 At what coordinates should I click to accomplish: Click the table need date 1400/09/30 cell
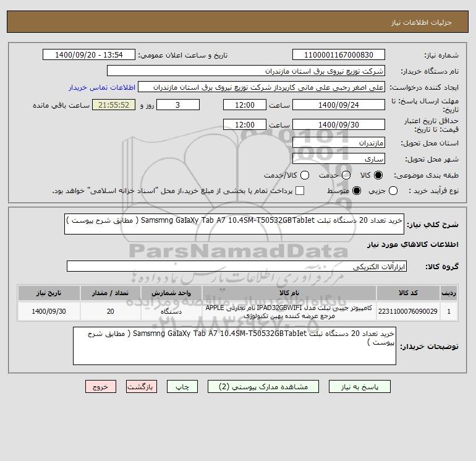pyautogui.click(x=49, y=311)
